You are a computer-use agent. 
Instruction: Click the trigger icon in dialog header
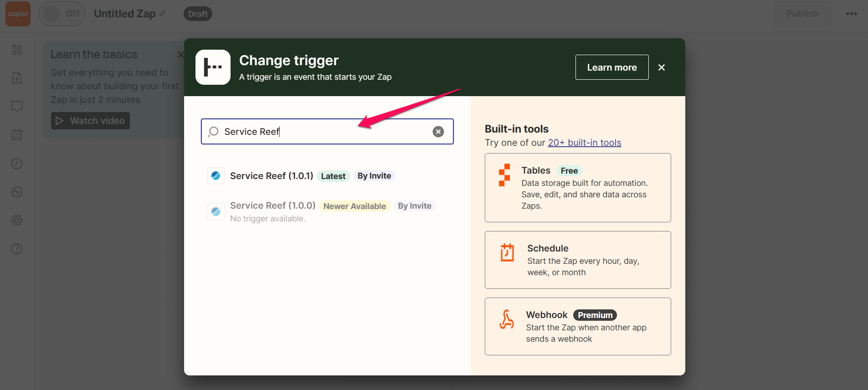(x=213, y=67)
